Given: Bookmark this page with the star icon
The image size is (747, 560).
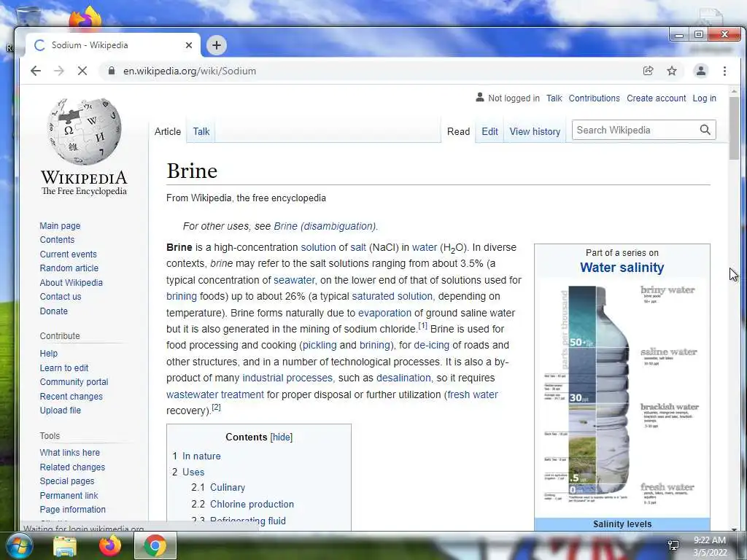Looking at the screenshot, I should coord(672,71).
